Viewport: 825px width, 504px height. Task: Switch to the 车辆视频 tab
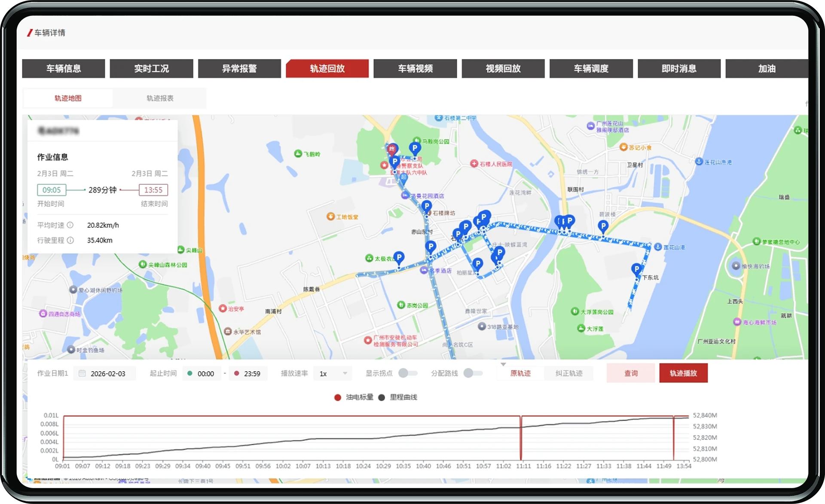(415, 69)
